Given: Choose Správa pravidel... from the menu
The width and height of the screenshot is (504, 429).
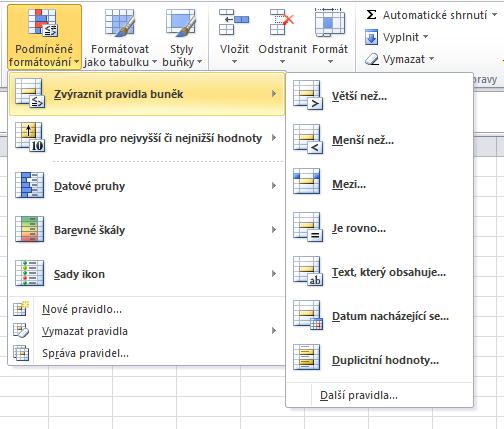Looking at the screenshot, I should [x=147, y=353].
